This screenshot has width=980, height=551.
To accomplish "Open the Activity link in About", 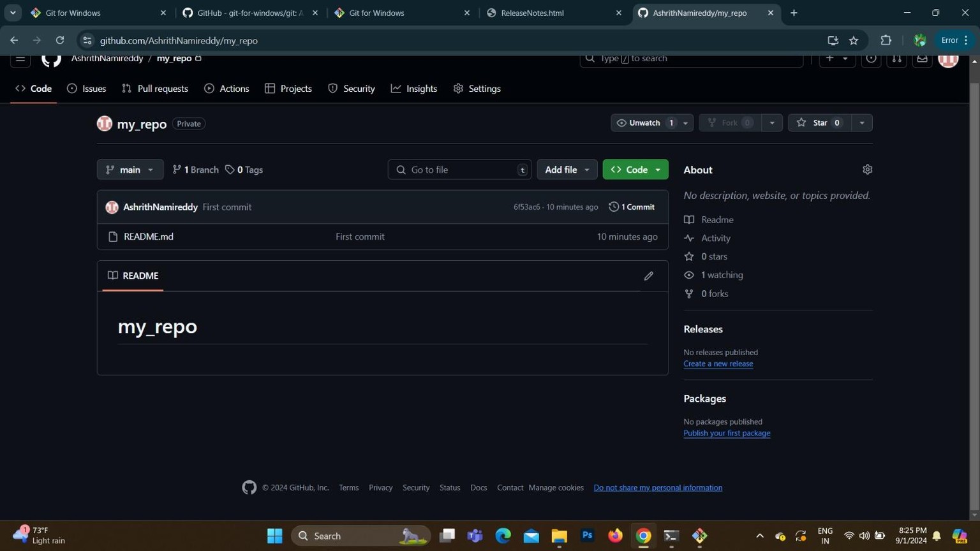I will coord(715,238).
